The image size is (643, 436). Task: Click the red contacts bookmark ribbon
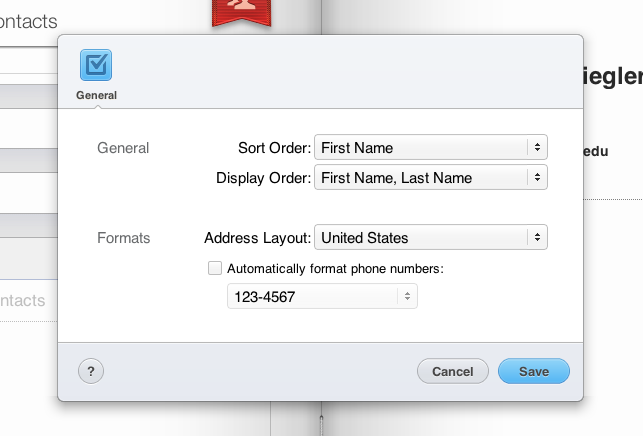click(236, 12)
